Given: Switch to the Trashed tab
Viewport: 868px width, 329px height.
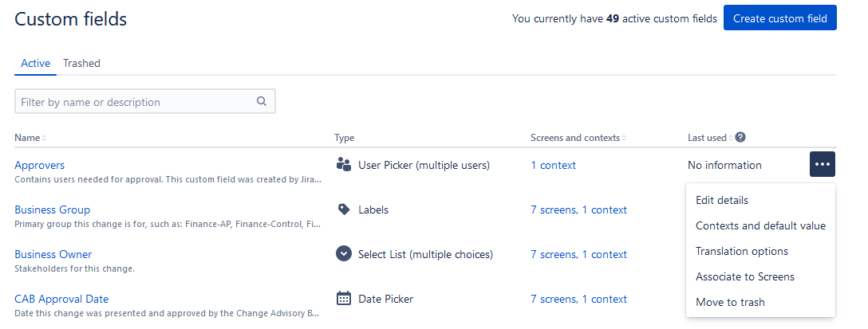Looking at the screenshot, I should click(x=81, y=63).
